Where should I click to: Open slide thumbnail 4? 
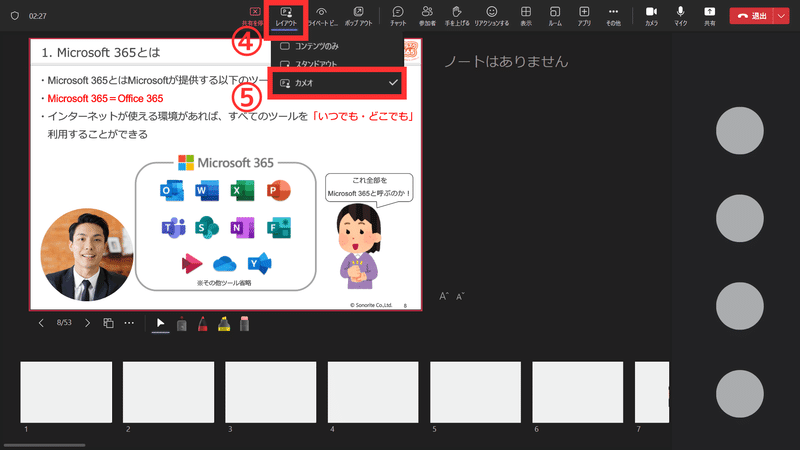point(373,392)
